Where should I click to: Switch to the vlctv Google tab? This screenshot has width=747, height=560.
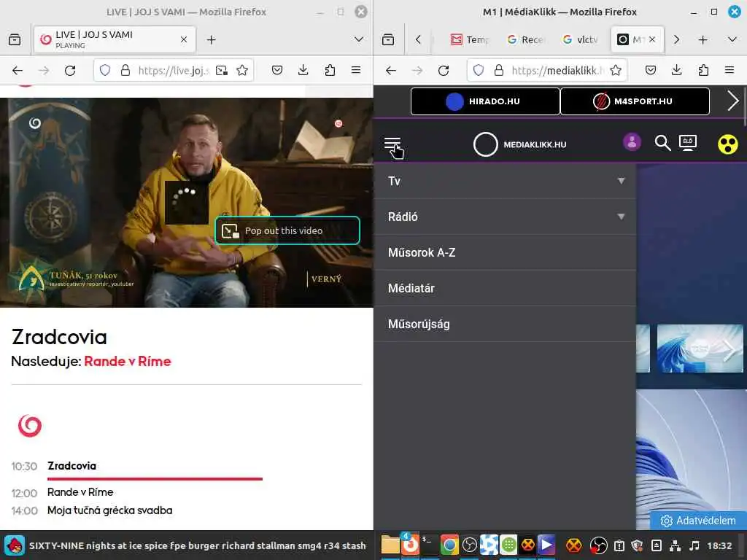(x=580, y=39)
